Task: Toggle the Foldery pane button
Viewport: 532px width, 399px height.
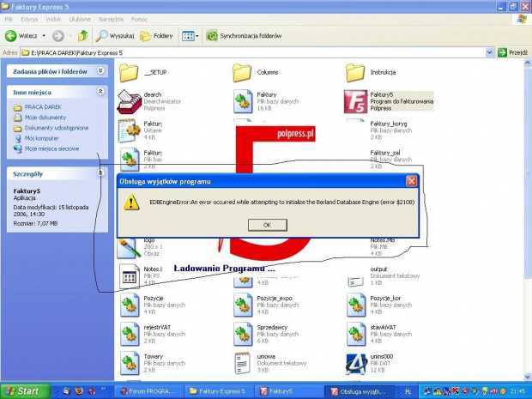Action: click(x=156, y=36)
